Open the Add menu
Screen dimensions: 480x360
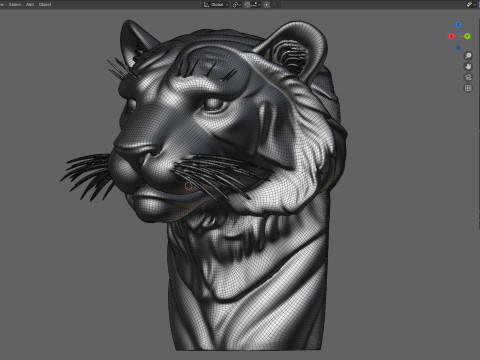[30, 5]
